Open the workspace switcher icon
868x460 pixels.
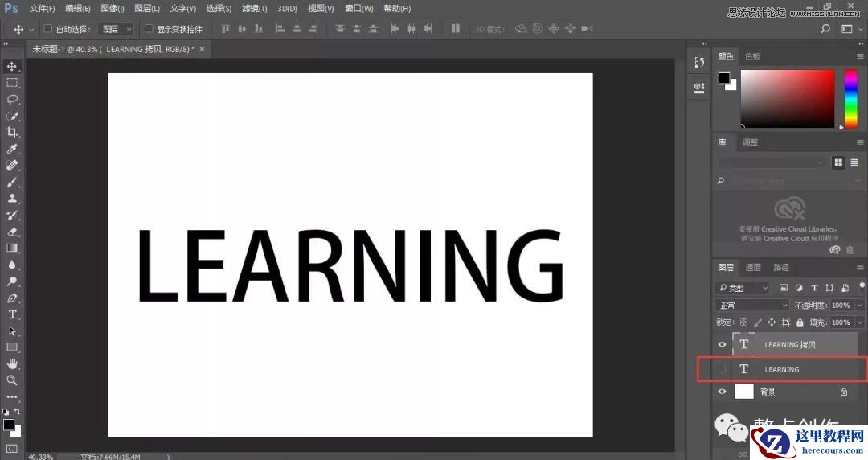847,29
